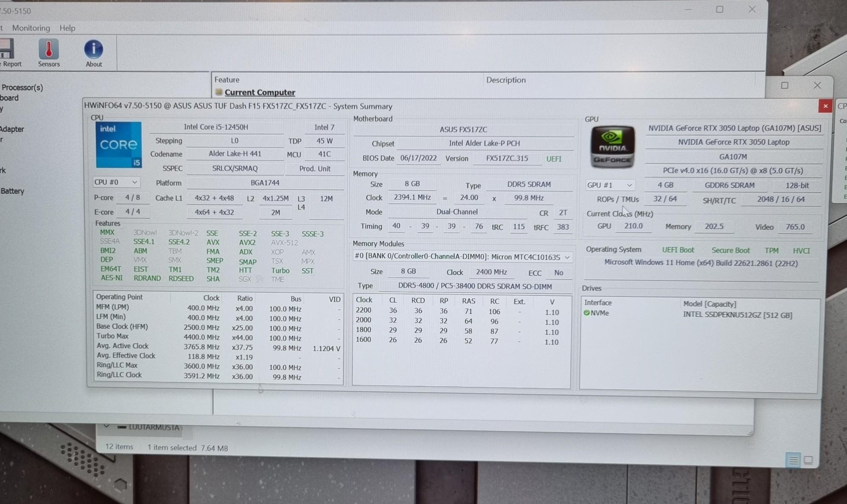Screen dimensions: 847x504
Task: Click the GA107M GPU codename field
Action: [x=733, y=157]
